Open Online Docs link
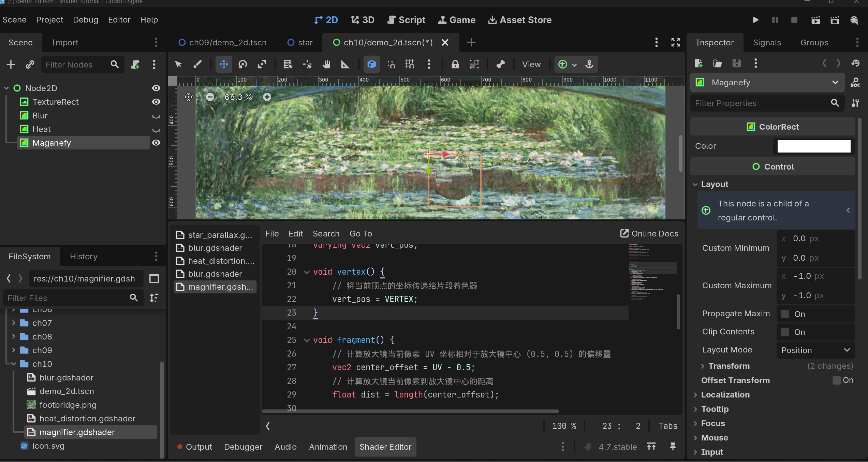Image resolution: width=868 pixels, height=462 pixels. pyautogui.click(x=649, y=234)
